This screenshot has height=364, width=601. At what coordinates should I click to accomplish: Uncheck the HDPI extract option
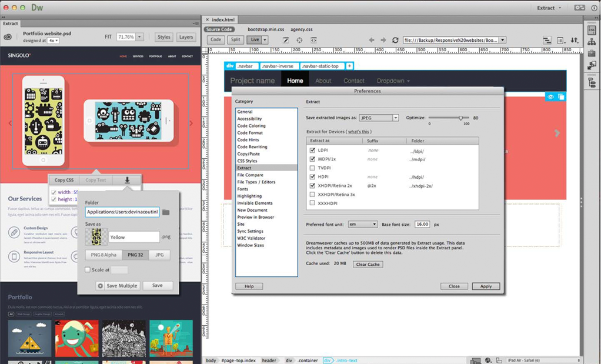click(312, 176)
